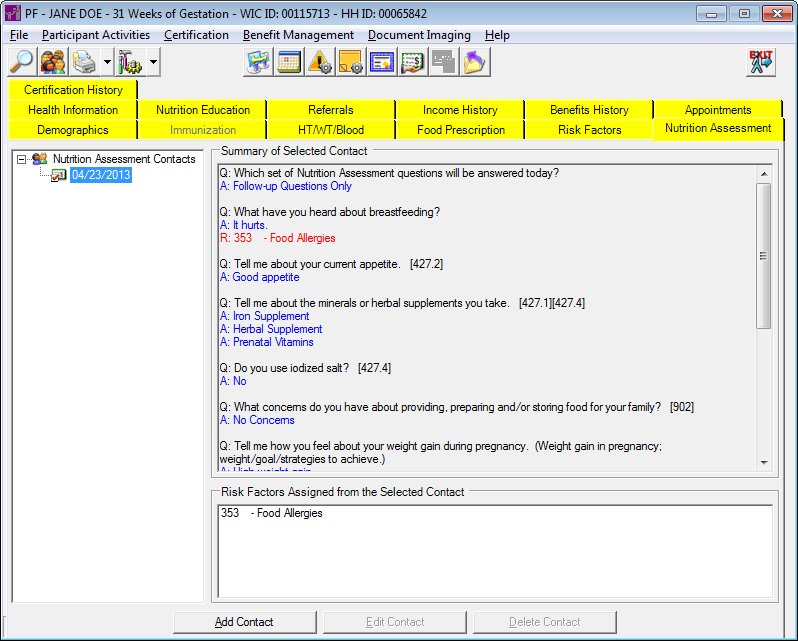Switch to the Appointments tab
The height and width of the screenshot is (641, 798).
tap(718, 110)
